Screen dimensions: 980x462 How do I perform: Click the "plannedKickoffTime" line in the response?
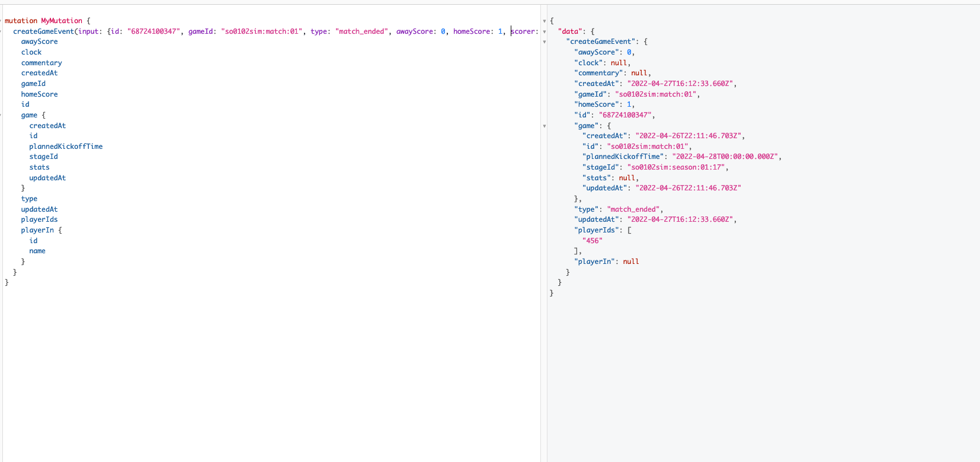point(682,157)
